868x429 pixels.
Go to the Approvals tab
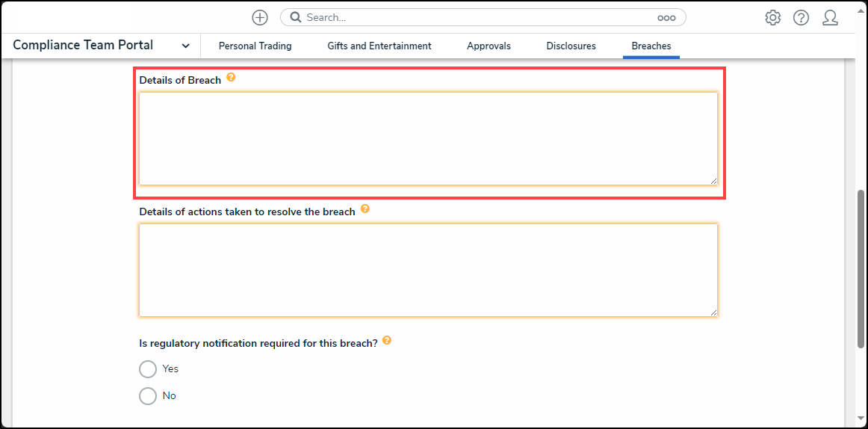tap(489, 46)
